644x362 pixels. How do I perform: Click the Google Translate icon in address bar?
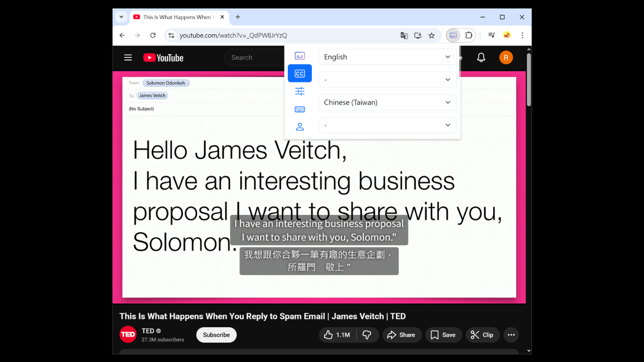pos(404,35)
